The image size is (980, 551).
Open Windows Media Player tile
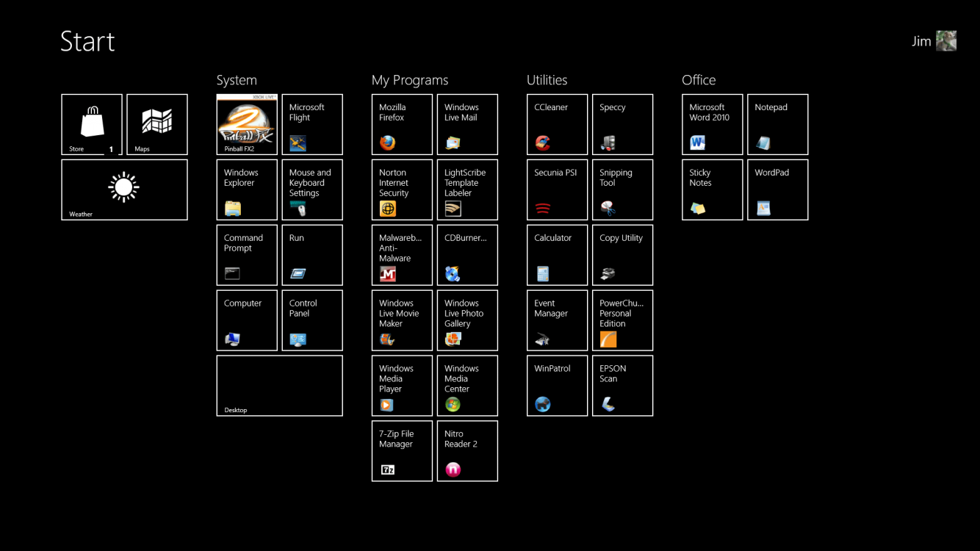coord(402,386)
